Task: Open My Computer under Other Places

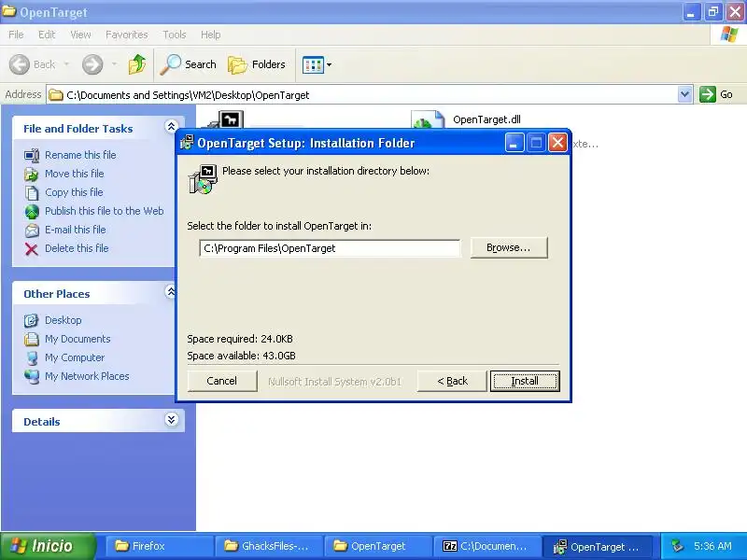Action: click(75, 357)
